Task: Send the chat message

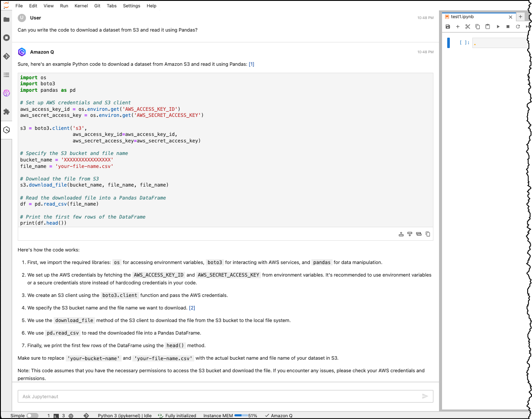Action: tap(425, 396)
